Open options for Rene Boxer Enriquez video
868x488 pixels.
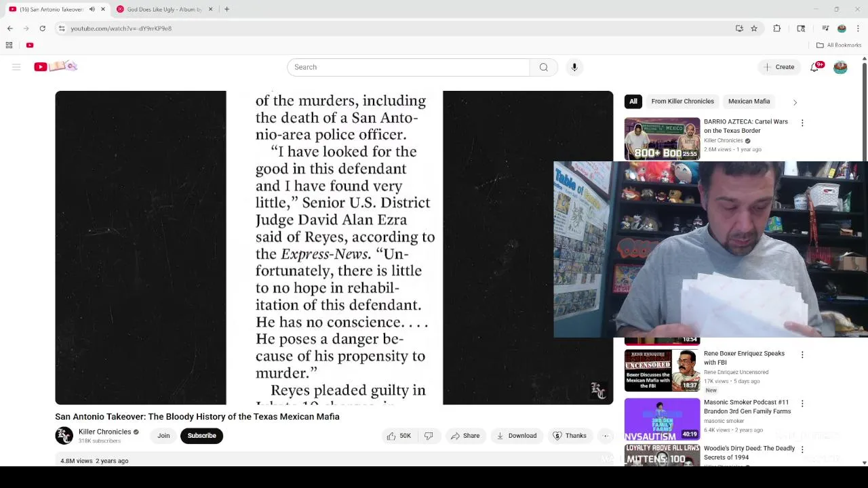tap(802, 355)
